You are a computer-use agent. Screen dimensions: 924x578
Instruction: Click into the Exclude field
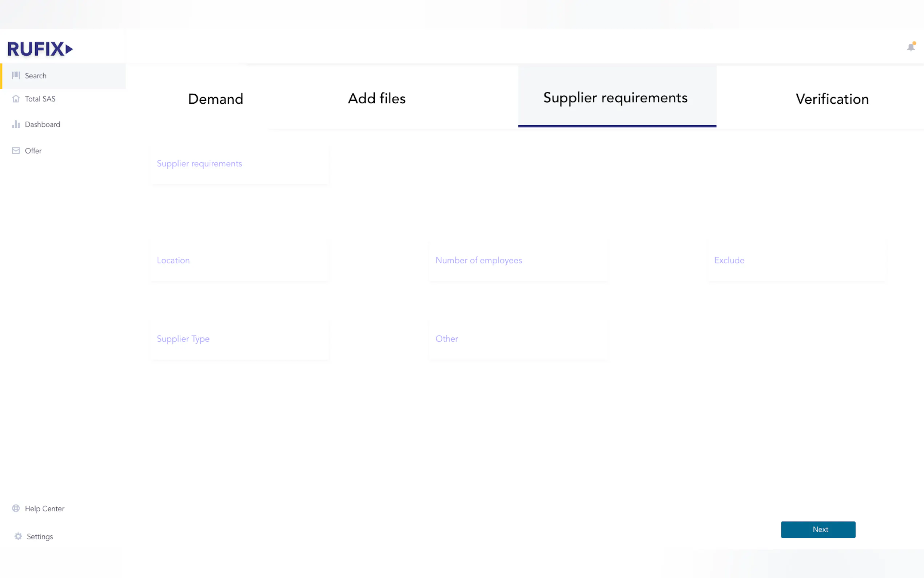pos(796,260)
